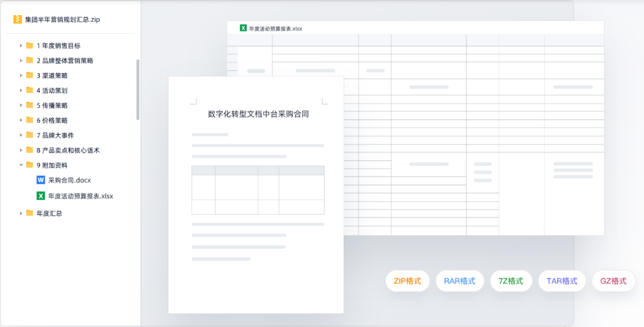This screenshot has width=644, height=327.
Task: Select the 8 产品卖点和核心话术 folder label
Action: click(x=68, y=150)
